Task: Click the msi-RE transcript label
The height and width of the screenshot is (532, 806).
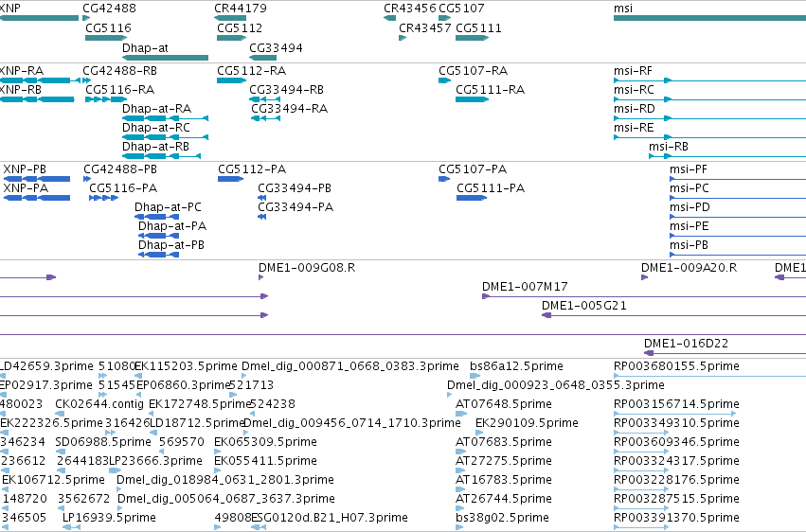Action: pyautogui.click(x=634, y=128)
